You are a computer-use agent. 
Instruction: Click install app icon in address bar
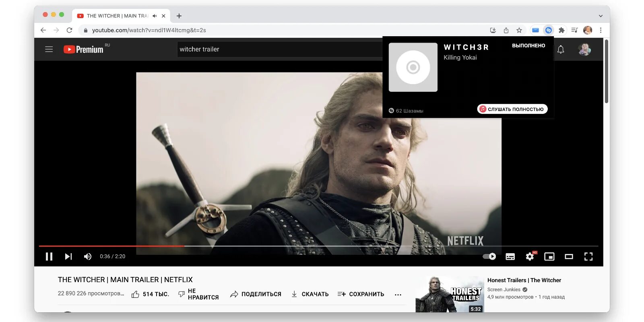click(x=493, y=30)
